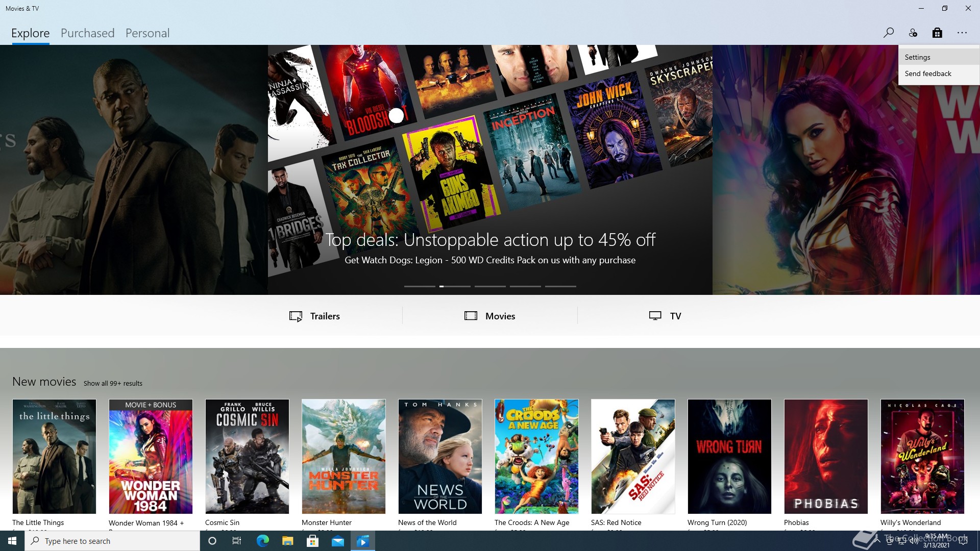Click the TV monitor icon
Viewport: 980px width, 551px height.
[655, 316]
